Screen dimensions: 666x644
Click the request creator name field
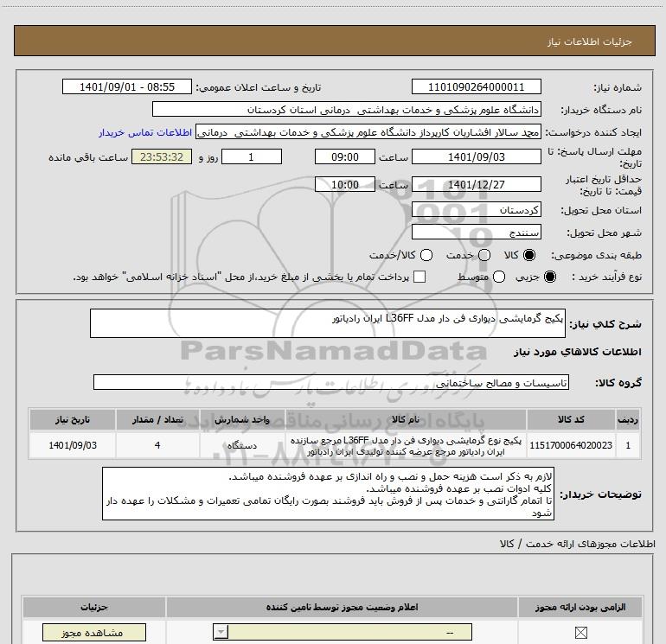click(368, 132)
